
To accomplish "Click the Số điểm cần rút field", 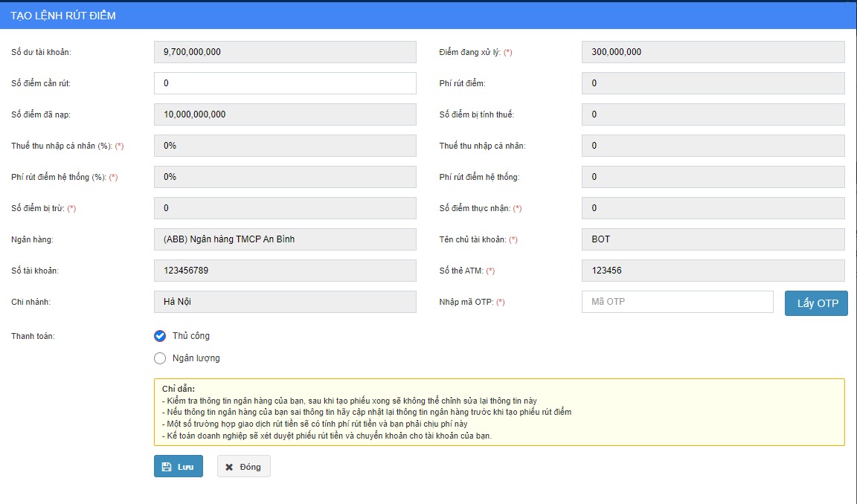I will coord(285,83).
